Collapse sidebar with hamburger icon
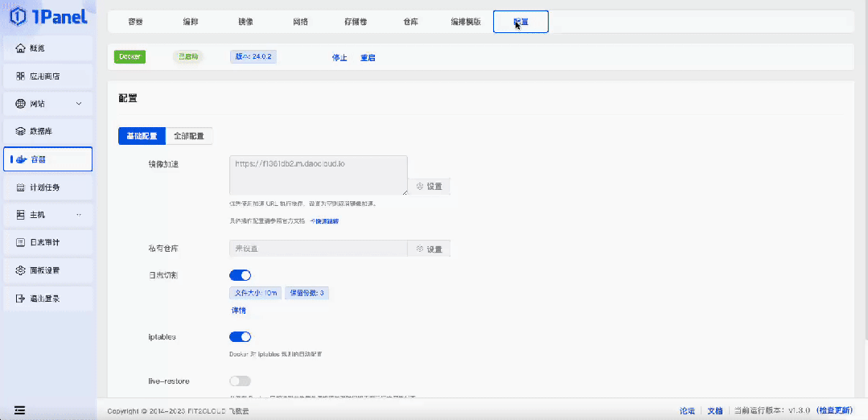This screenshot has height=420, width=868. (20, 410)
